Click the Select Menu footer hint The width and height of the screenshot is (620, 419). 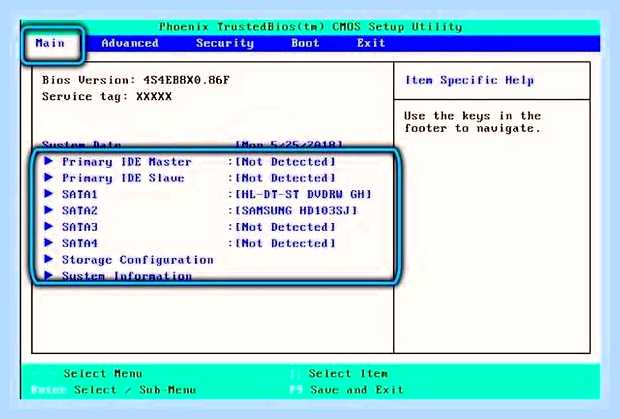click(103, 374)
